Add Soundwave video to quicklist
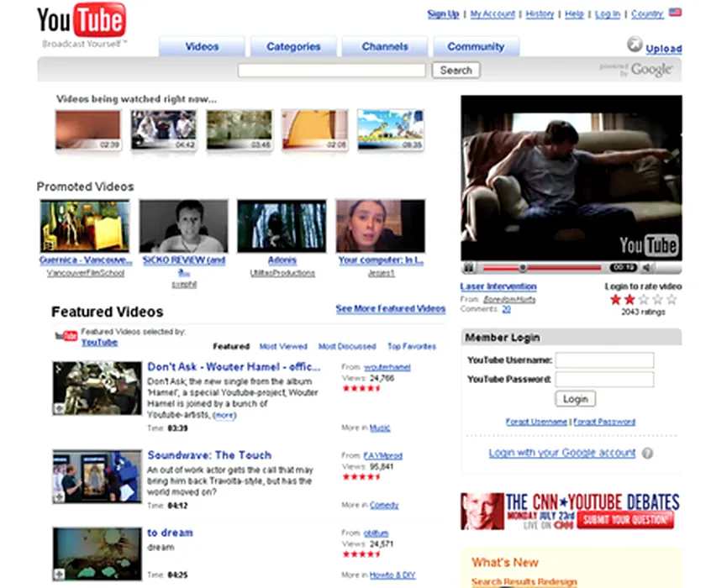711x588 pixels. tap(59, 497)
